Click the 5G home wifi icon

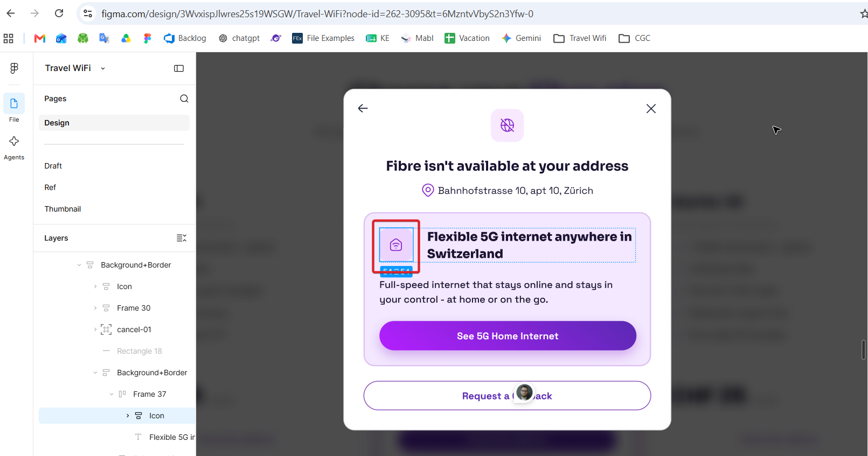click(396, 245)
